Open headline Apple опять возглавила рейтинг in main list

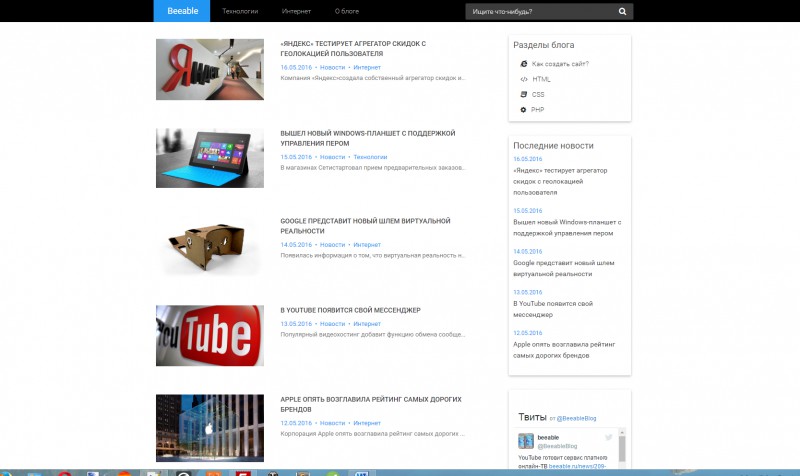[x=371, y=404]
